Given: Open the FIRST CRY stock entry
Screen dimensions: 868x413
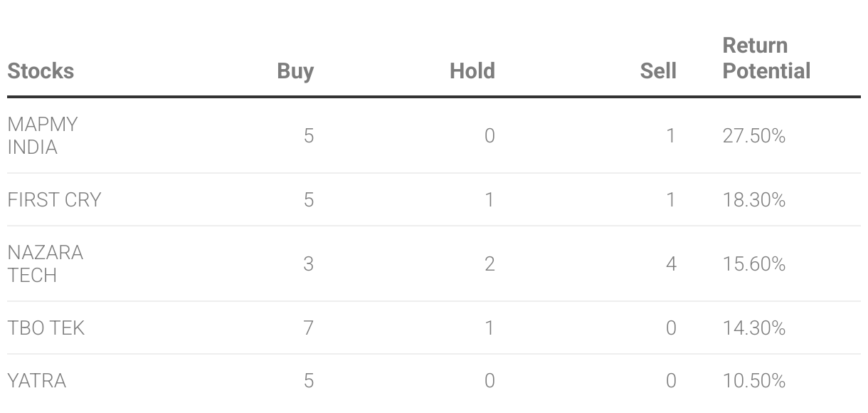Looking at the screenshot, I should [x=54, y=199].
